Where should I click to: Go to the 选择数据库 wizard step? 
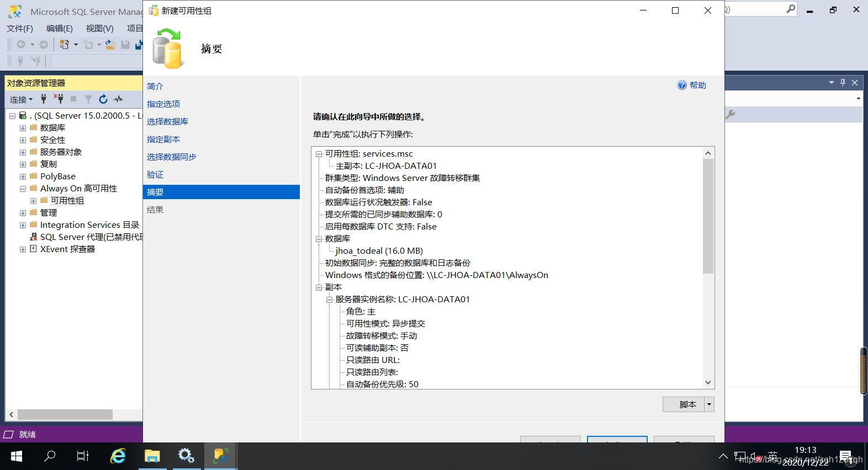coord(167,121)
